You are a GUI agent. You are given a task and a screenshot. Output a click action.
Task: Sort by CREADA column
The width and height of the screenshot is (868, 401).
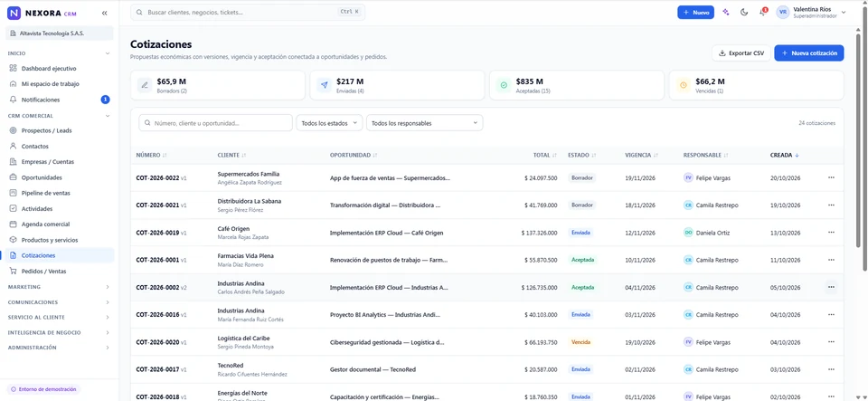[785, 155]
